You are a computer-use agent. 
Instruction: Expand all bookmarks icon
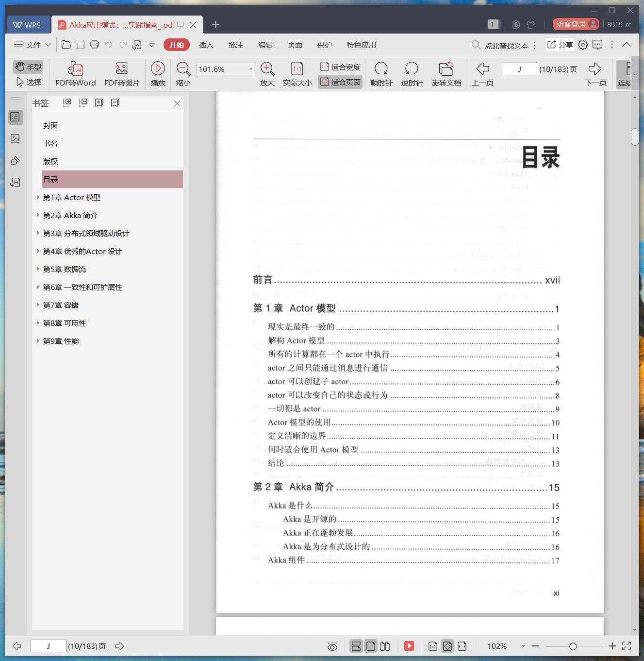coord(67,102)
